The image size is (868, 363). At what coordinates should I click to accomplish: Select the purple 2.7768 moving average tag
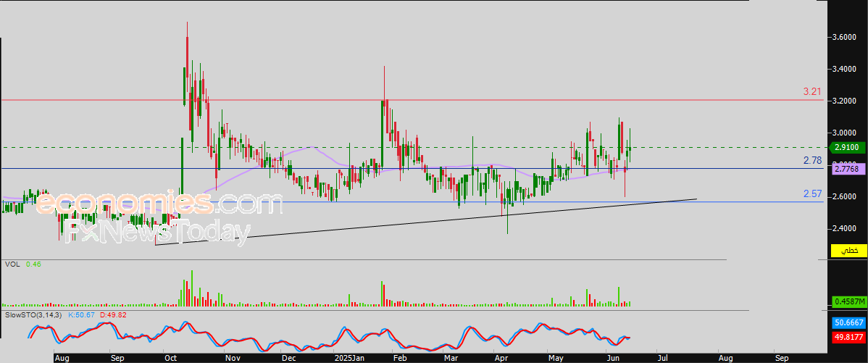[x=849, y=170]
